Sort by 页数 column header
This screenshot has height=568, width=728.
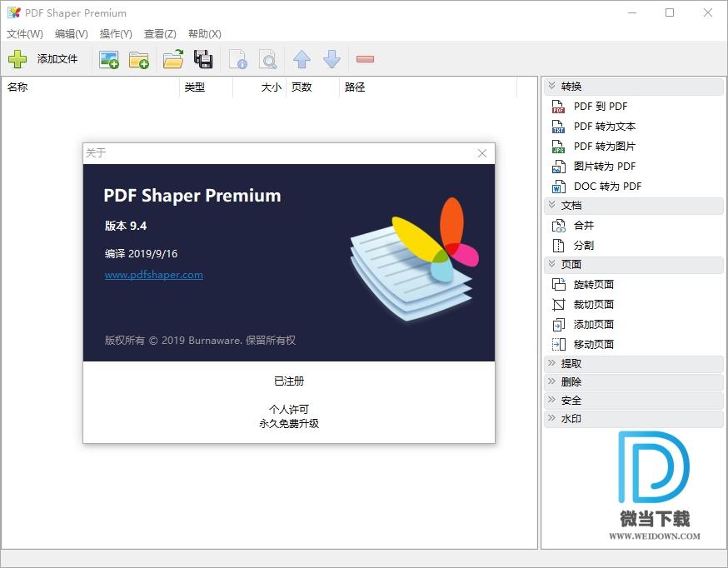pyautogui.click(x=313, y=87)
